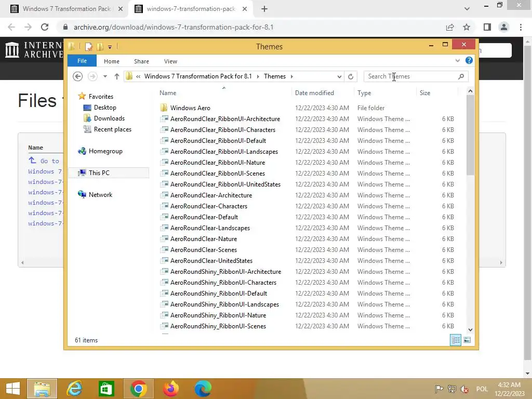This screenshot has width=532, height=399.
Task: Expand Themes breadcrumb subfolder arrow
Action: (x=292, y=76)
